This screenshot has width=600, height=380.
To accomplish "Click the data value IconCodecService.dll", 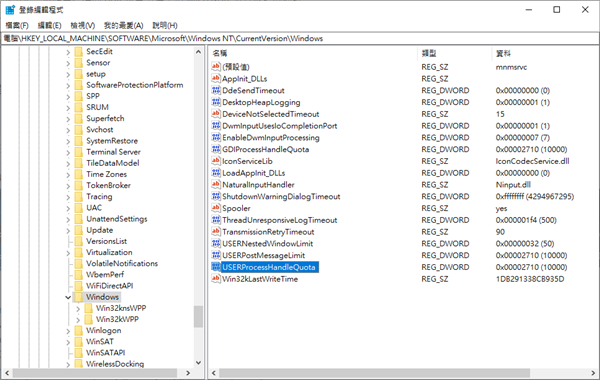I will tap(532, 161).
